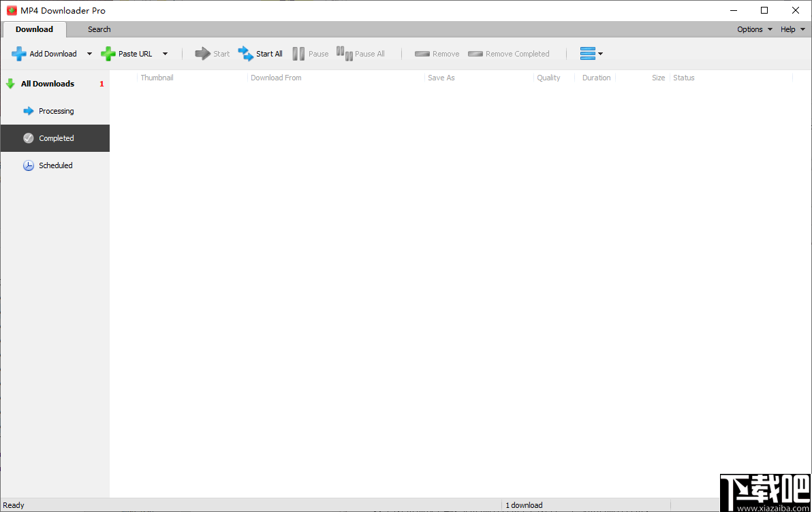812x512 pixels.
Task: Click the Start All button label
Action: click(269, 54)
